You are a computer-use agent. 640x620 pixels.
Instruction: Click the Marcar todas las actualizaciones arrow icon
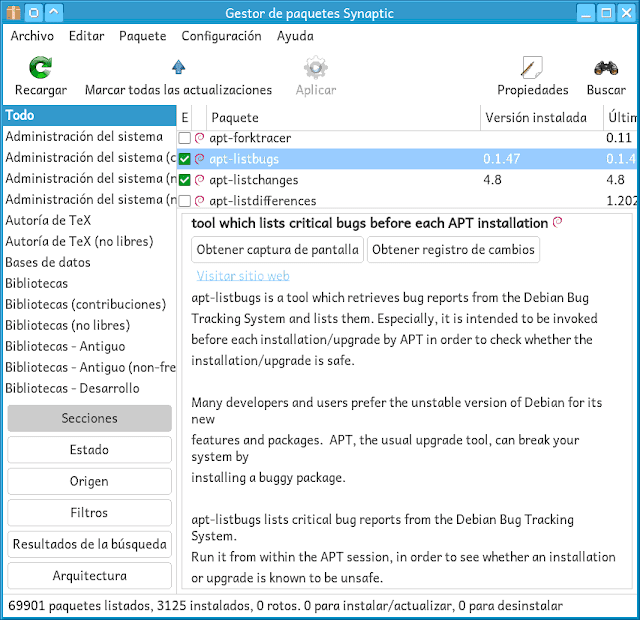178,67
